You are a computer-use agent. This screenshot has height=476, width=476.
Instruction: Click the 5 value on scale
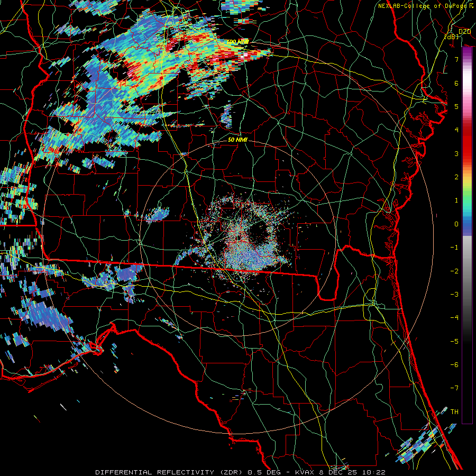pyautogui.click(x=456, y=106)
